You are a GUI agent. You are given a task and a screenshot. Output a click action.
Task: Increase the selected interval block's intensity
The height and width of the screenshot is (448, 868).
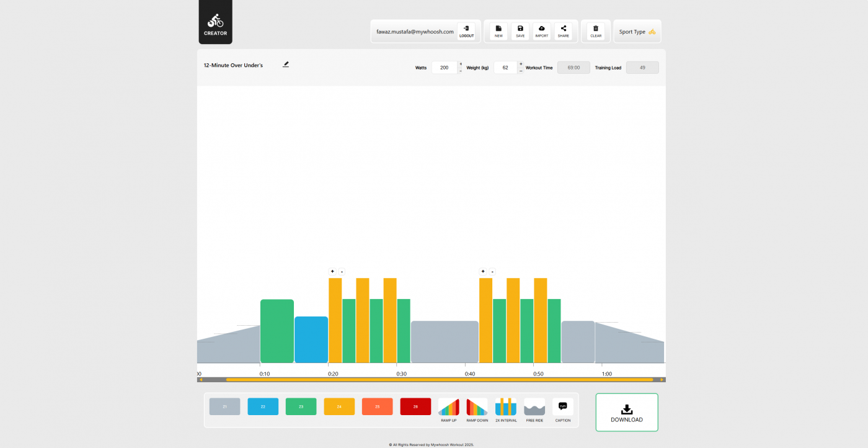(332, 271)
